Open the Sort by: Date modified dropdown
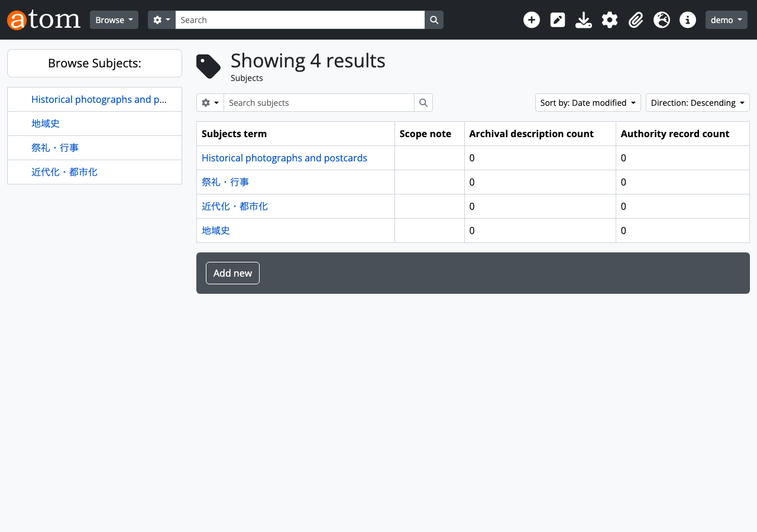The height and width of the screenshot is (532, 757). tap(588, 102)
